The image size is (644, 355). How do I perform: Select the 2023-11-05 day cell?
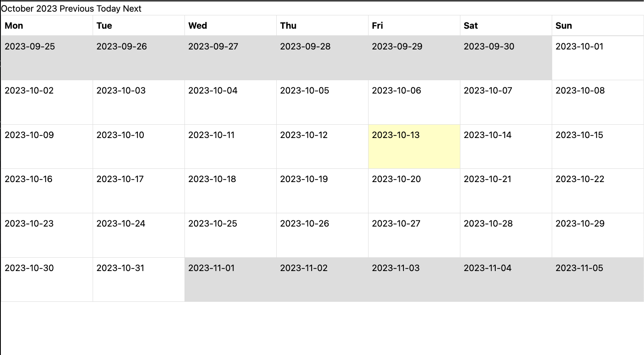pos(597,279)
